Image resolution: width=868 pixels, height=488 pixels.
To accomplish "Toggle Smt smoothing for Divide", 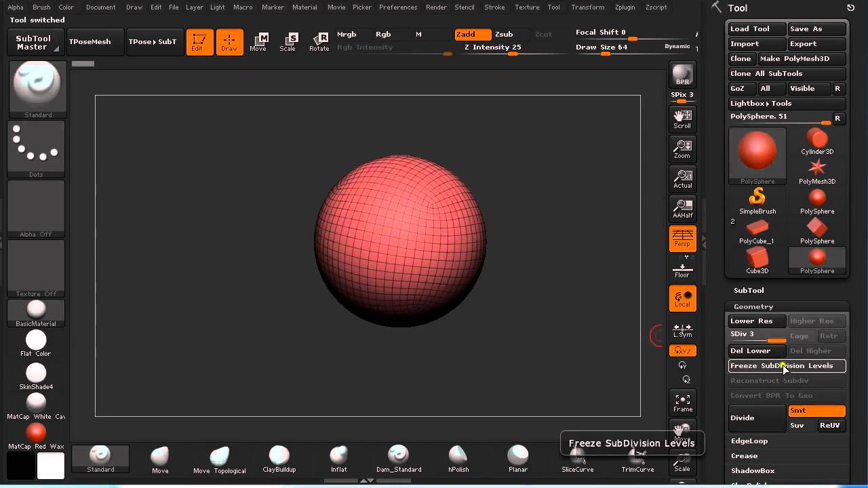I will tap(817, 411).
